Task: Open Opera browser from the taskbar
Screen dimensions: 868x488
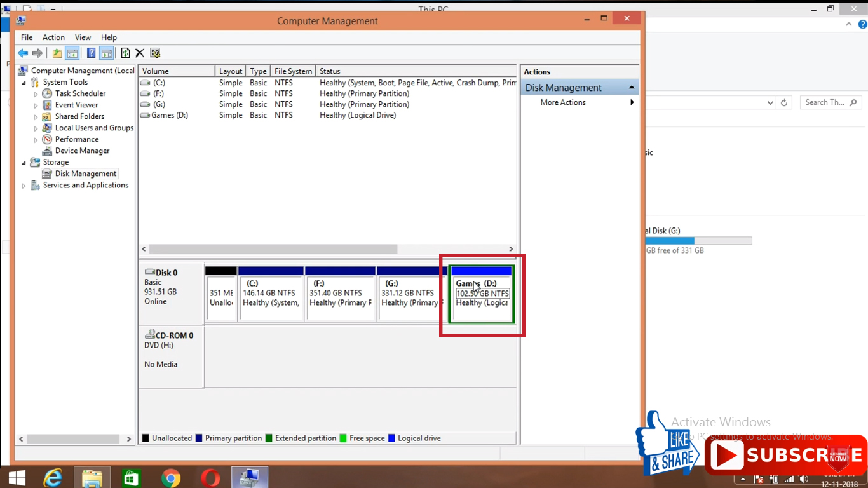Action: point(210,478)
